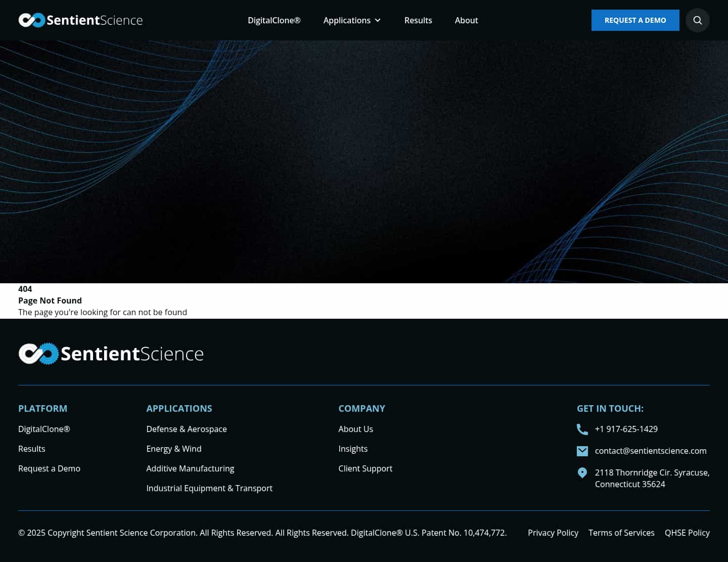The height and width of the screenshot is (562, 728).
Task: Click the Sentient Science logo in the header
Action: click(80, 20)
